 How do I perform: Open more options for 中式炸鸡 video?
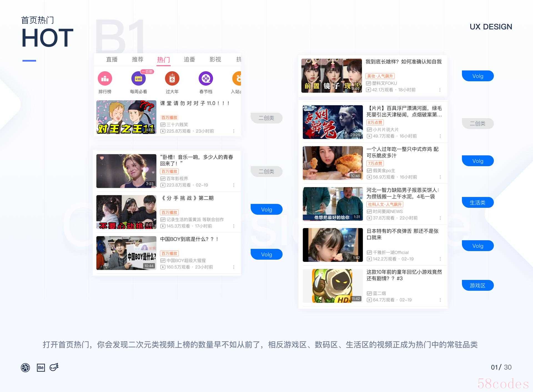coord(440,177)
